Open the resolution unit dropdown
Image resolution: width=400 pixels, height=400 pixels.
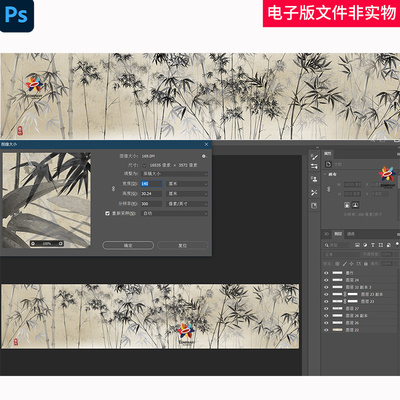[x=187, y=204]
